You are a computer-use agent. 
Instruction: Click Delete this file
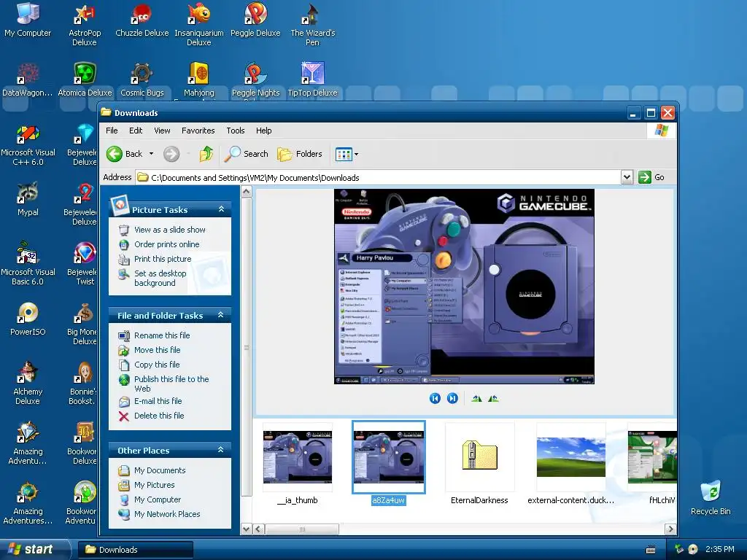(158, 416)
